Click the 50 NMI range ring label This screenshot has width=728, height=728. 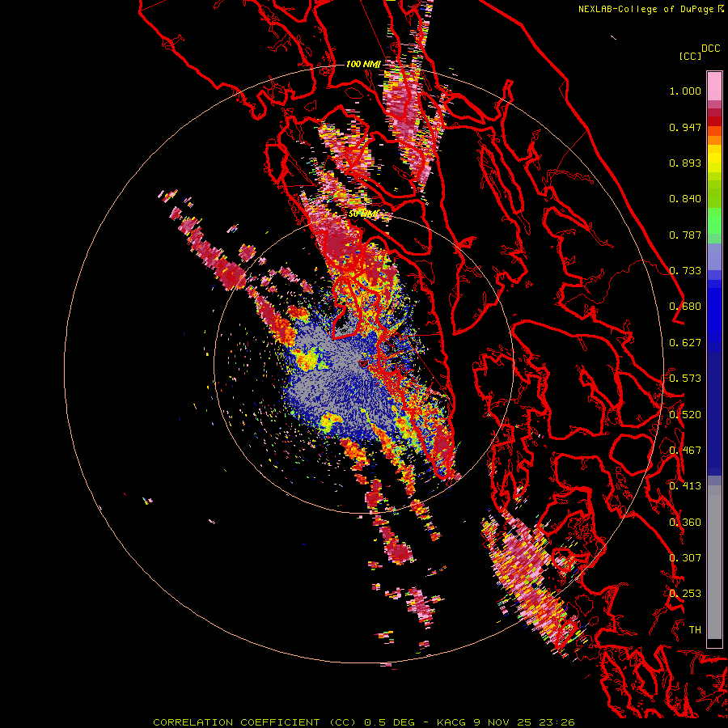click(x=363, y=214)
